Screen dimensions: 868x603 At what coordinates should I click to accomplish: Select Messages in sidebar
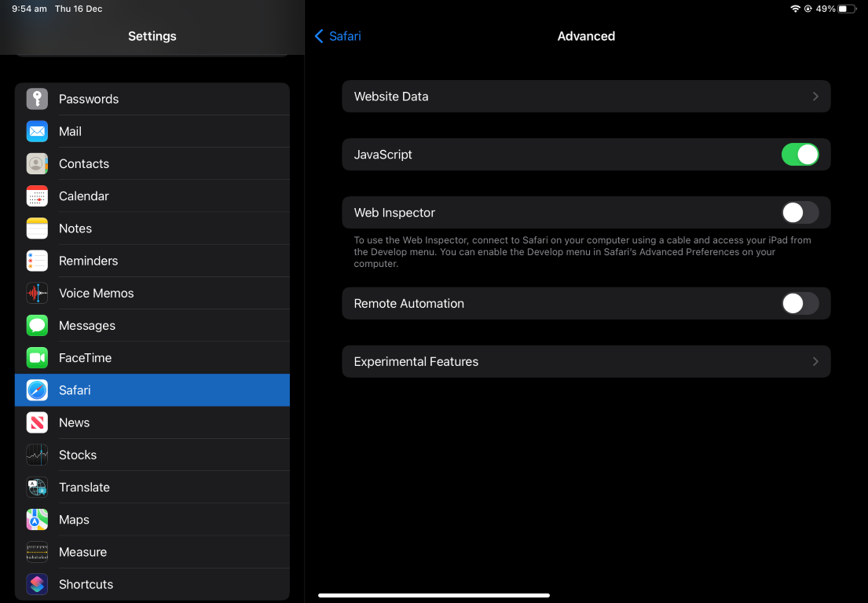pos(152,325)
